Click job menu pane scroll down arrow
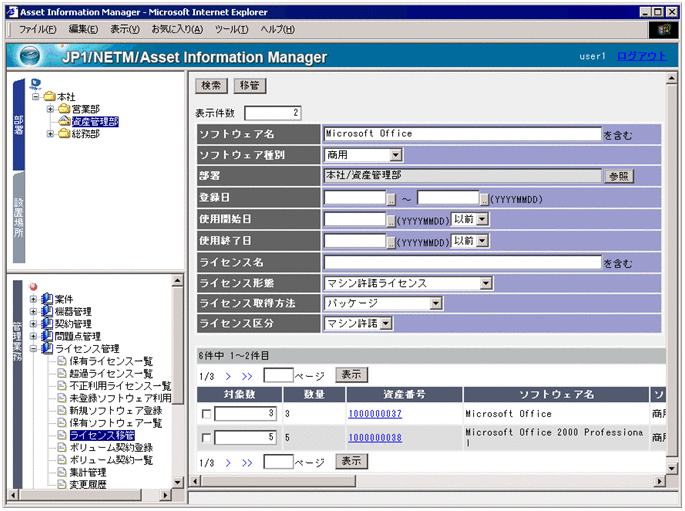The width and height of the screenshot is (685, 511). (x=177, y=483)
